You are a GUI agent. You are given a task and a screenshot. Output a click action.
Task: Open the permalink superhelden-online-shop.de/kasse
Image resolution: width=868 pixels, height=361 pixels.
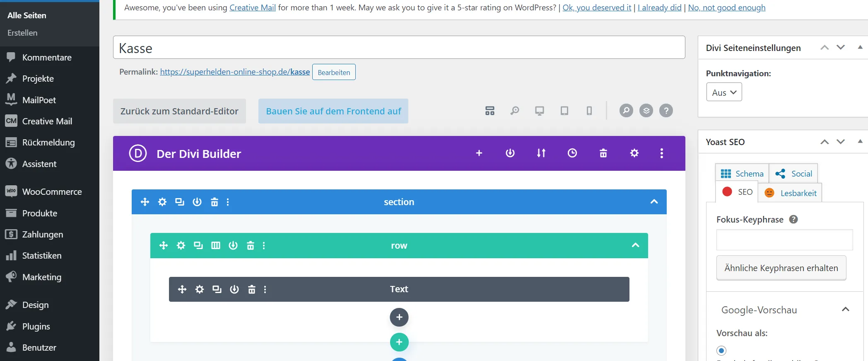[235, 72]
